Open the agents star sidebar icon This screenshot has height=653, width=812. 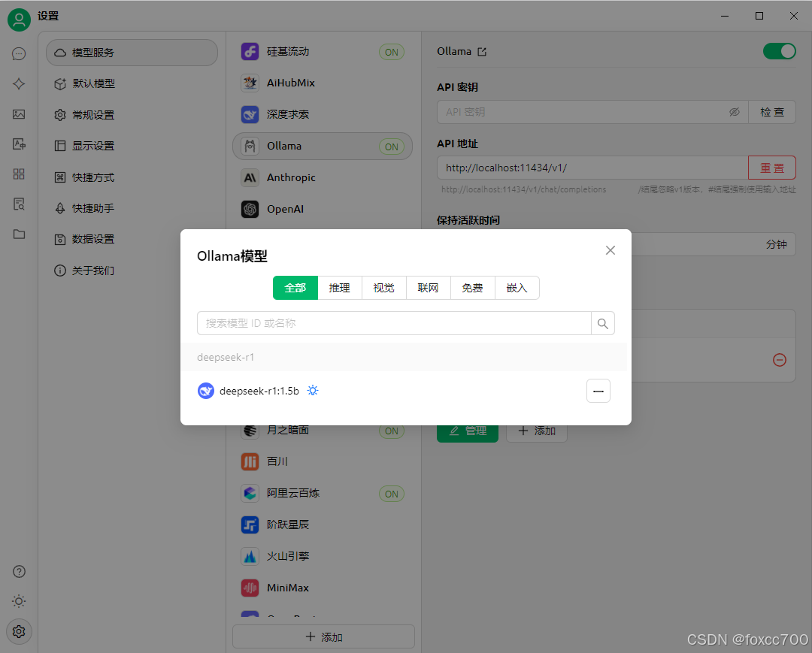(x=19, y=84)
